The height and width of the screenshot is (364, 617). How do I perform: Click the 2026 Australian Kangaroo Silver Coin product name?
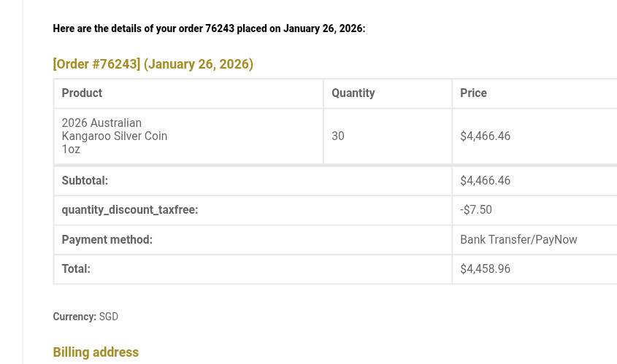[x=114, y=129]
